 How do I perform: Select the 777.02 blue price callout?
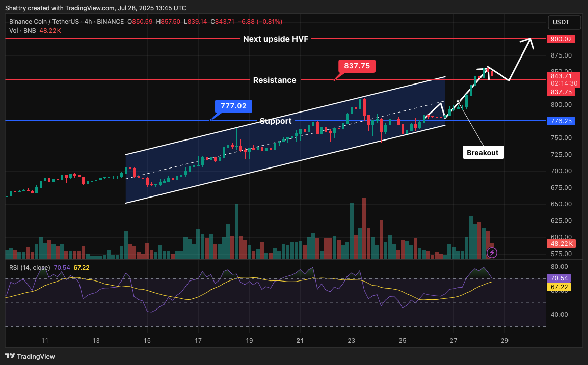(233, 106)
